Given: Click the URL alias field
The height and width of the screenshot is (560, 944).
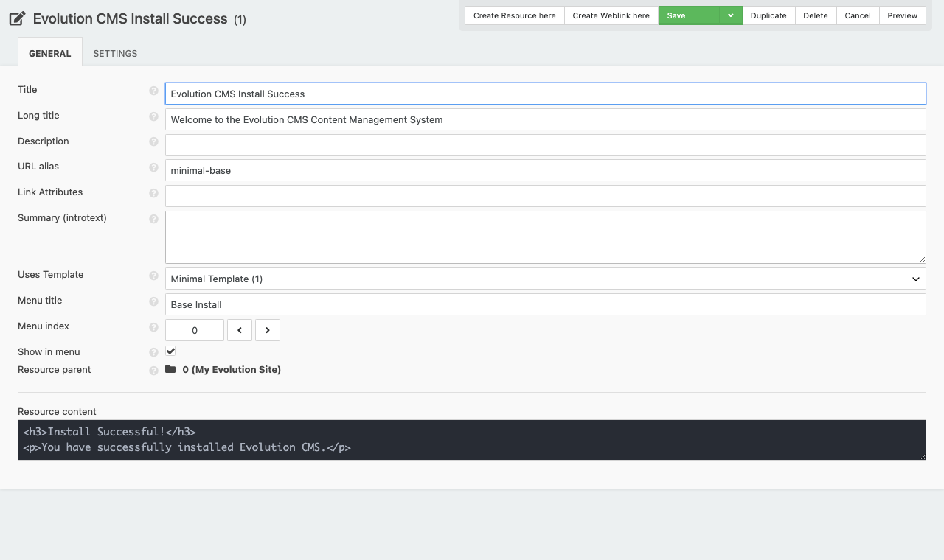Looking at the screenshot, I should pos(546,170).
